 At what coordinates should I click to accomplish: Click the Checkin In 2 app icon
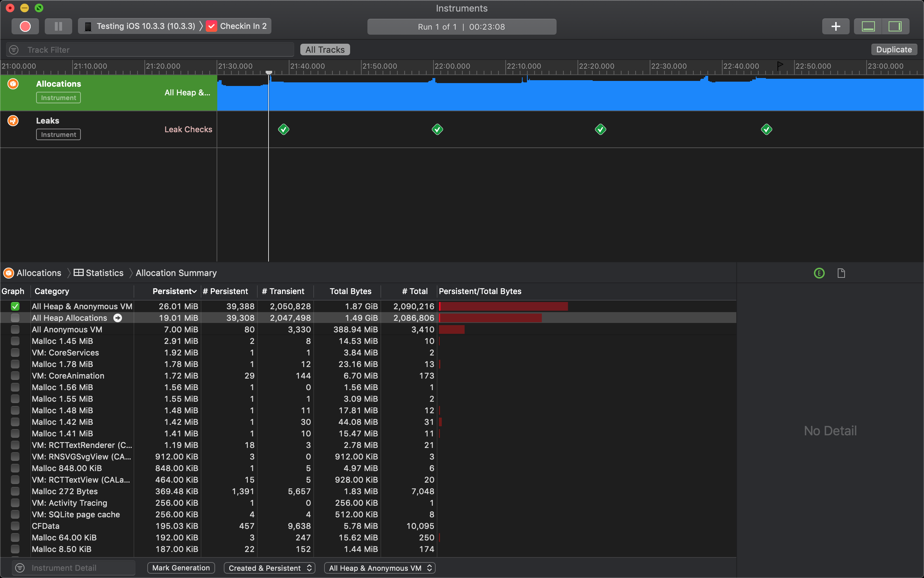pyautogui.click(x=212, y=26)
